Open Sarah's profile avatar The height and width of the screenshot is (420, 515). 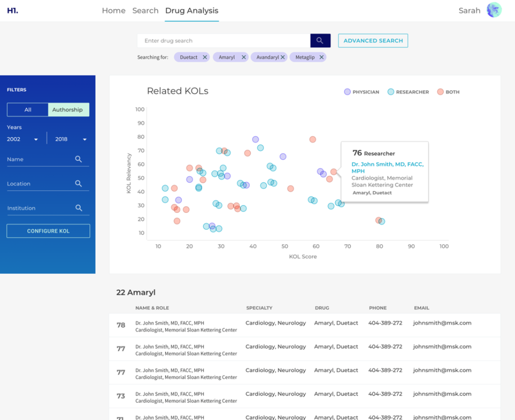(x=494, y=10)
